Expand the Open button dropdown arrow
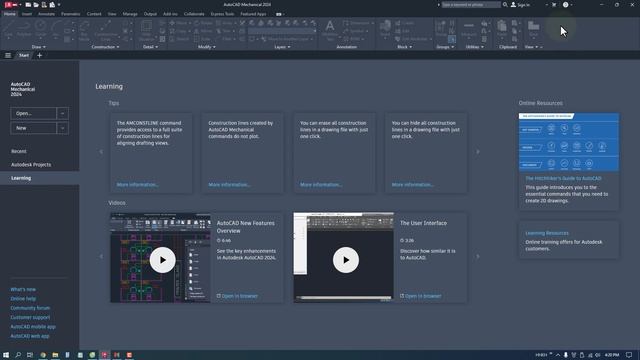Viewport: 640px width, 360px height. tap(62, 113)
